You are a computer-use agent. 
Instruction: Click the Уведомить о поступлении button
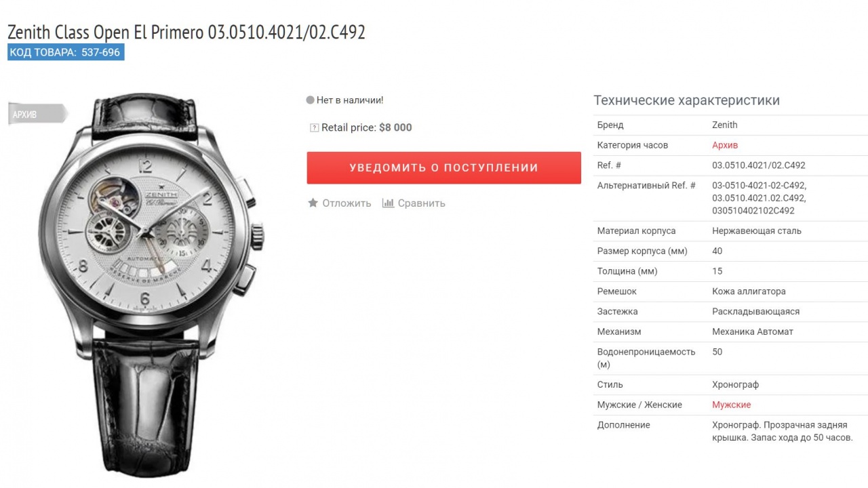(x=443, y=167)
